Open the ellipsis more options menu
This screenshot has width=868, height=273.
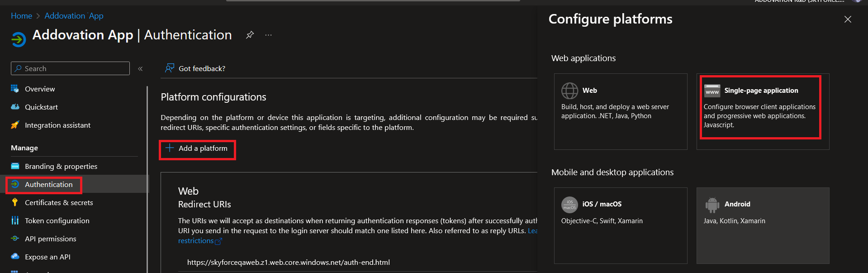pos(269,35)
